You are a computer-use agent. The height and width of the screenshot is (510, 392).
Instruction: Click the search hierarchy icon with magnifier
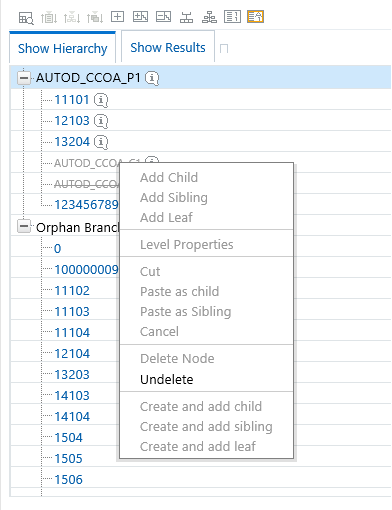26,18
